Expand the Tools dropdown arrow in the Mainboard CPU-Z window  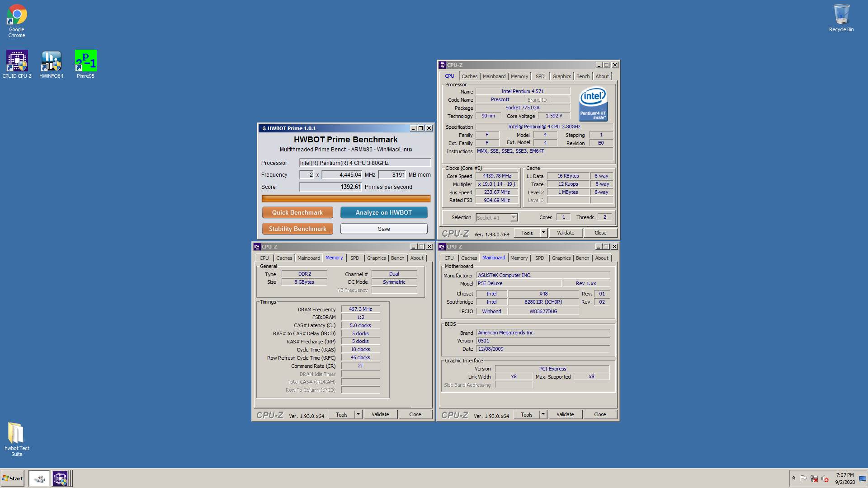[543, 414]
